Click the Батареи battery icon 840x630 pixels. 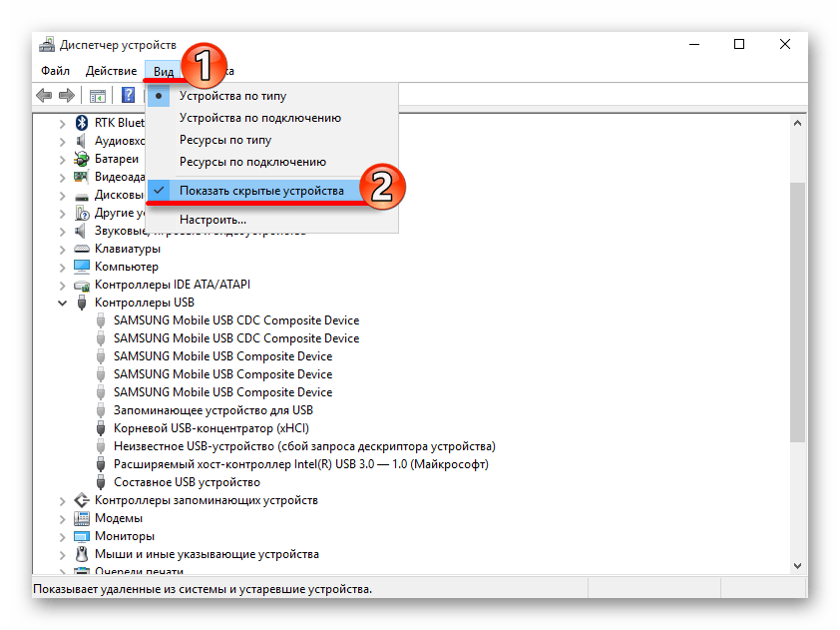(x=82, y=159)
